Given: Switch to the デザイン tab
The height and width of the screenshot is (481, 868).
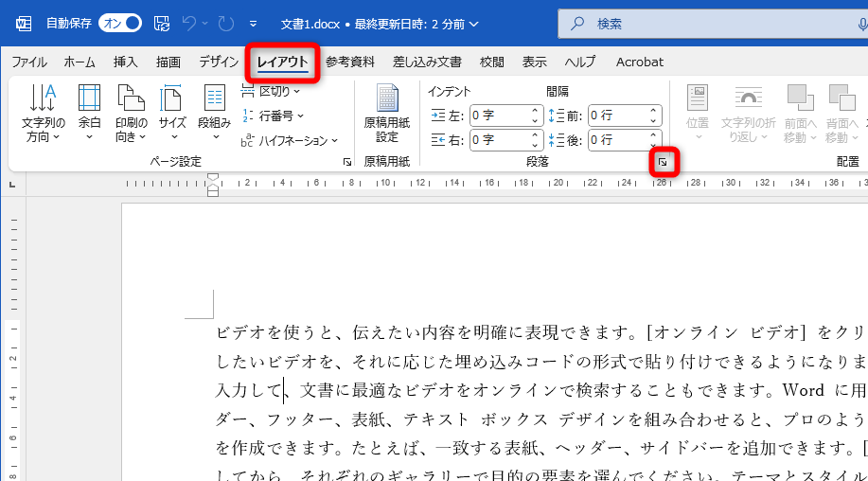Looking at the screenshot, I should pyautogui.click(x=219, y=62).
